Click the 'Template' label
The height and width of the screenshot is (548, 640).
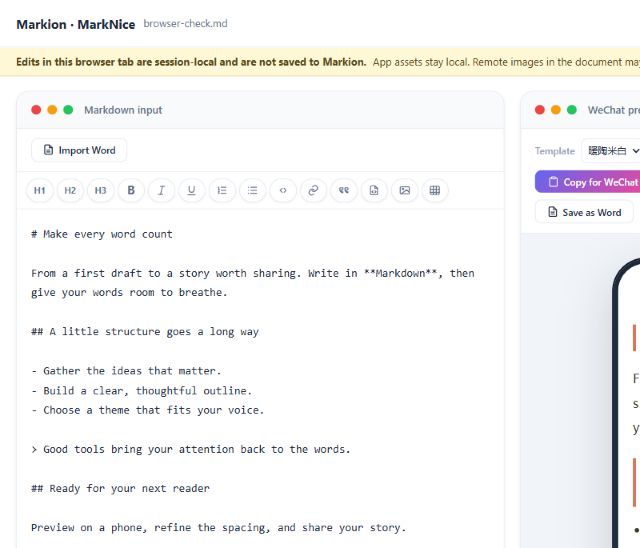pyautogui.click(x=555, y=151)
